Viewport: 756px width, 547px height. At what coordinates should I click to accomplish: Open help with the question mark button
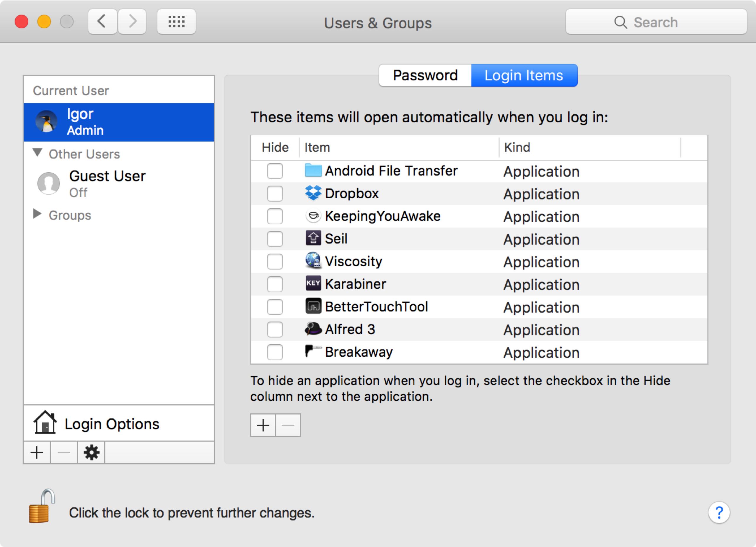click(x=719, y=512)
